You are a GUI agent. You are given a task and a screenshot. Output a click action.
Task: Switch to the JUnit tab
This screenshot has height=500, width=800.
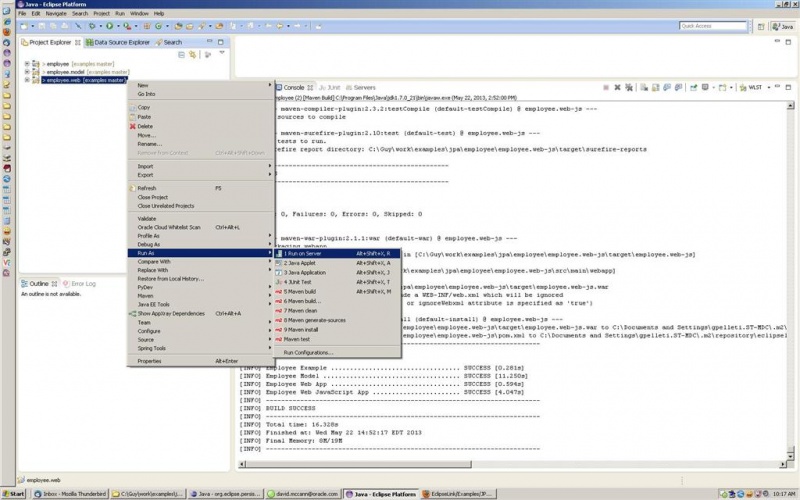[x=330, y=87]
